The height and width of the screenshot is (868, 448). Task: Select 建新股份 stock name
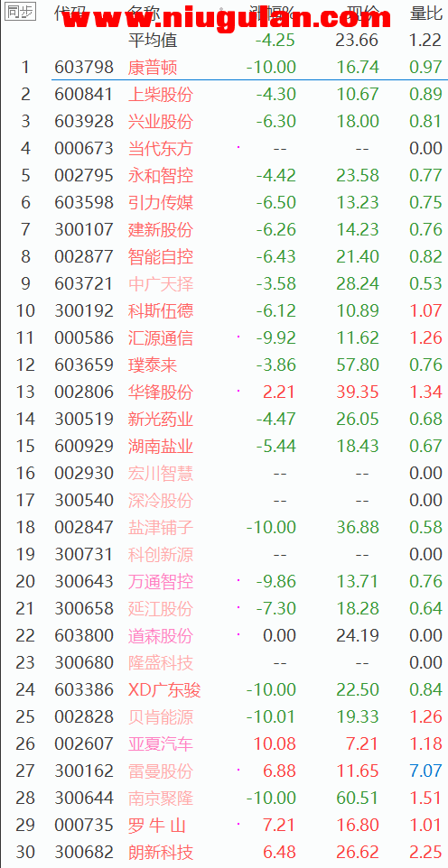(x=160, y=230)
